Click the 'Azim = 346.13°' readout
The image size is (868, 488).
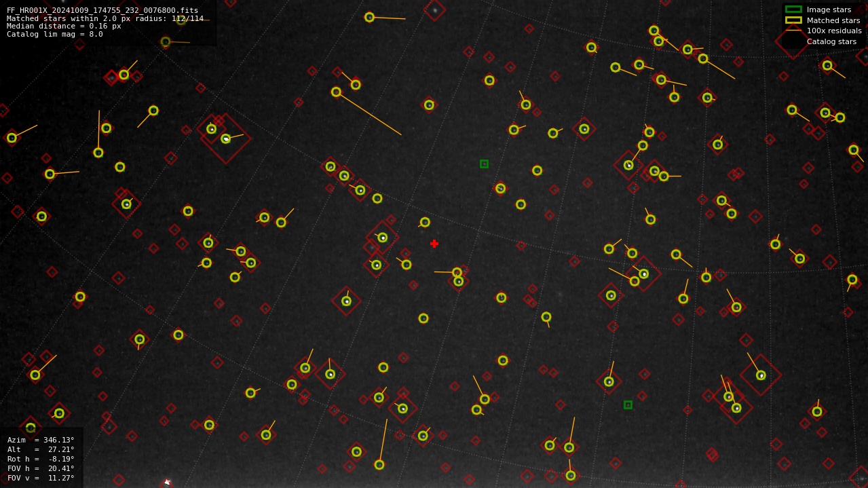pyautogui.click(x=41, y=440)
